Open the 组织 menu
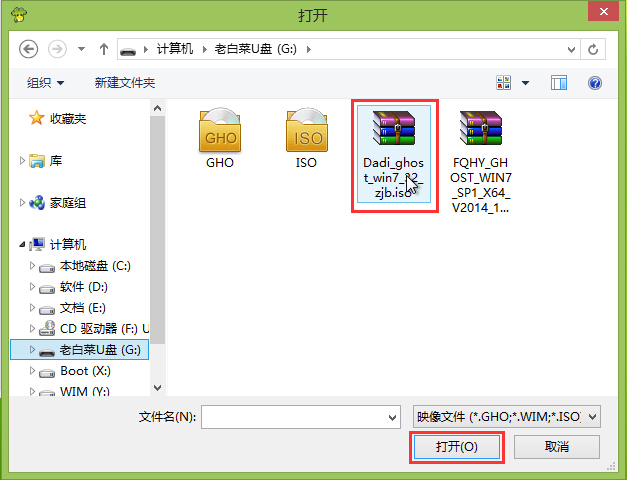Viewport: 627px width, 480px height. click(x=45, y=83)
